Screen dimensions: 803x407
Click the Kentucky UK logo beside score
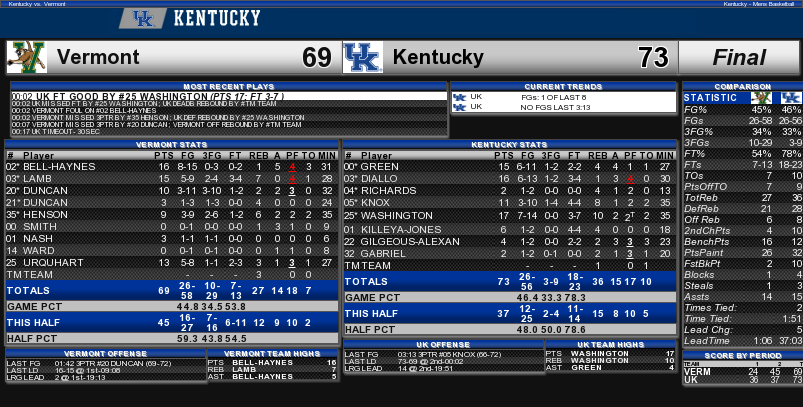(363, 57)
